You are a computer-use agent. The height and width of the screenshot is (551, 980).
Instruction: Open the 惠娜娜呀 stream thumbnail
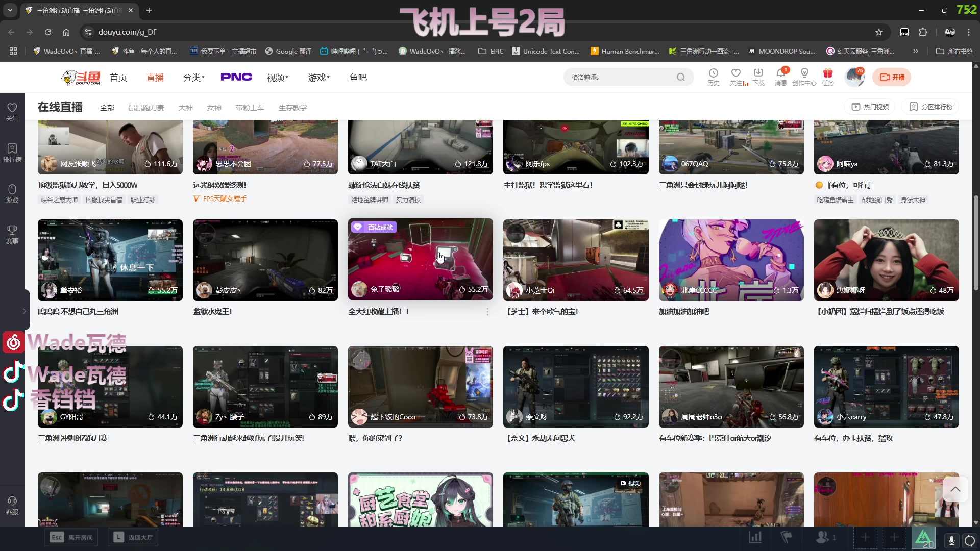pyautogui.click(x=886, y=260)
